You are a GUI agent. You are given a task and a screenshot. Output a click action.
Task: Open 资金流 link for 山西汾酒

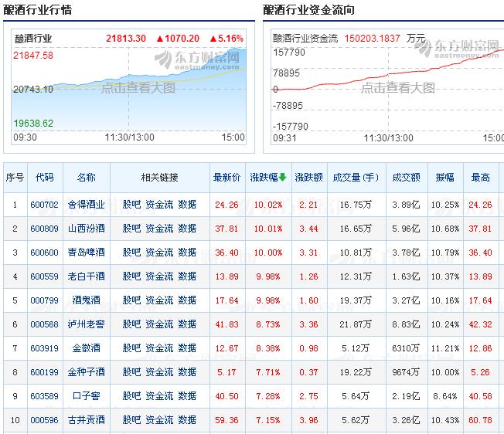click(159, 229)
